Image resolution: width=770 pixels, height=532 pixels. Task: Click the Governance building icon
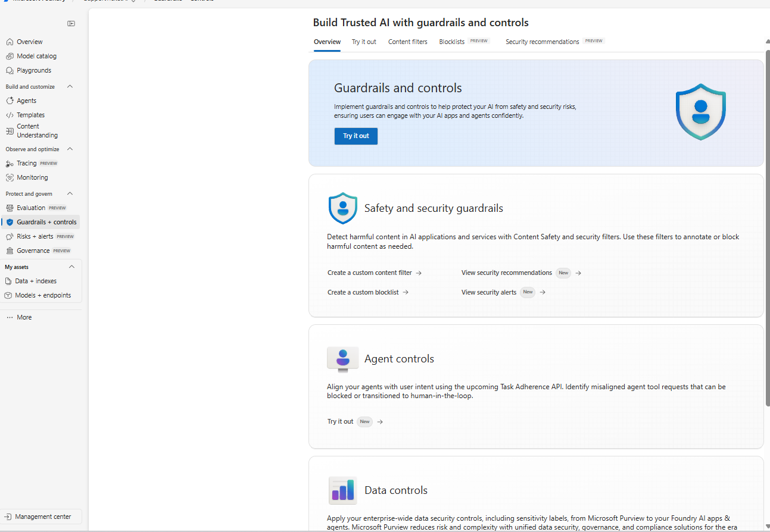click(10, 251)
